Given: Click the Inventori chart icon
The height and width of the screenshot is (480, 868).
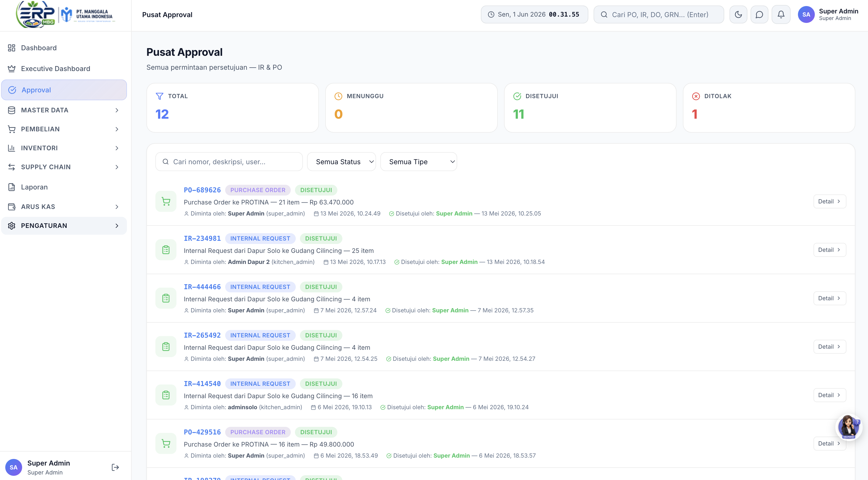Looking at the screenshot, I should (x=12, y=148).
